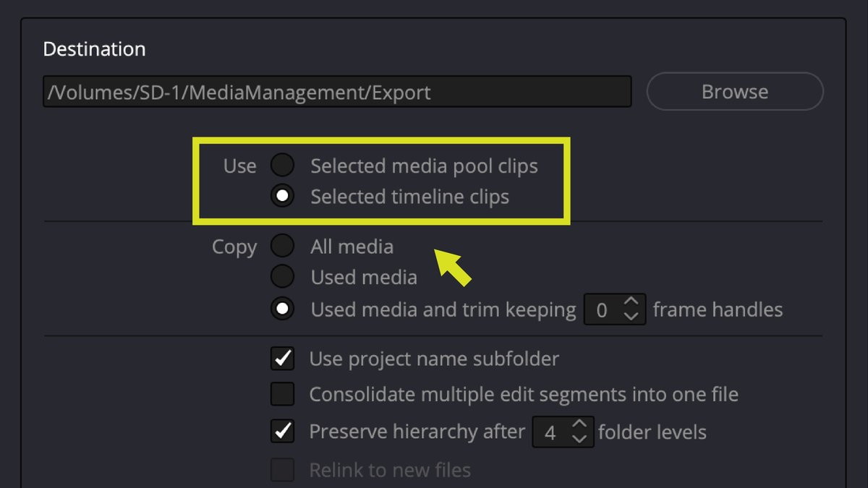
Task: Click the 'Copy' label text
Action: coord(234,247)
